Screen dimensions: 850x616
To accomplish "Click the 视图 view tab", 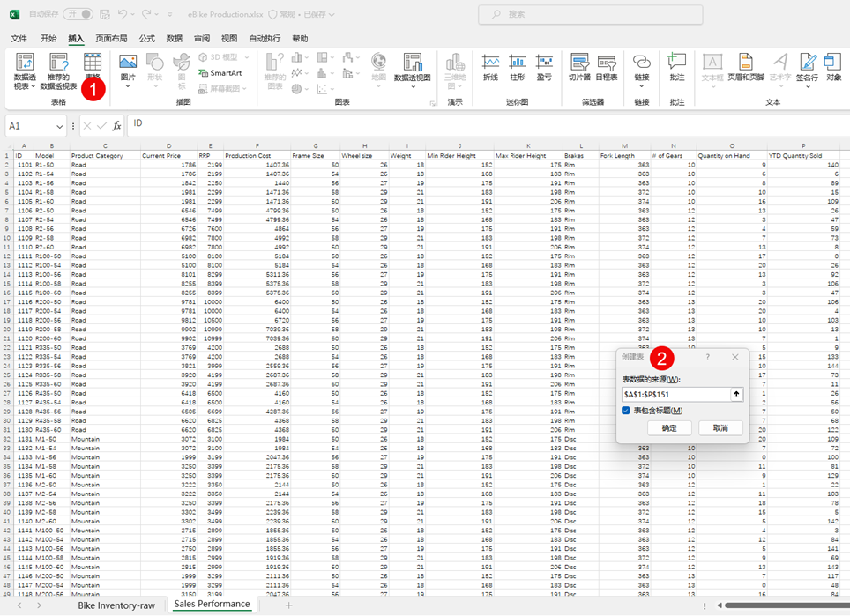I will click(229, 39).
